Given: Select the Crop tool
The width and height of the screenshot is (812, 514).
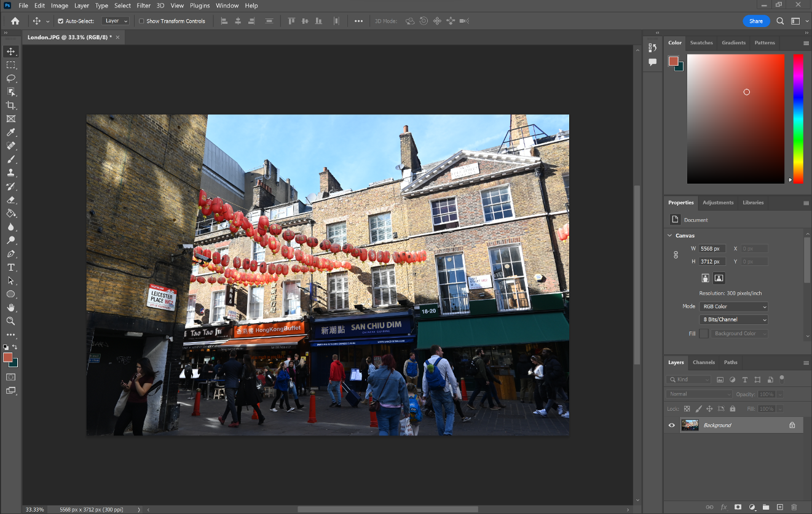Looking at the screenshot, I should point(11,105).
